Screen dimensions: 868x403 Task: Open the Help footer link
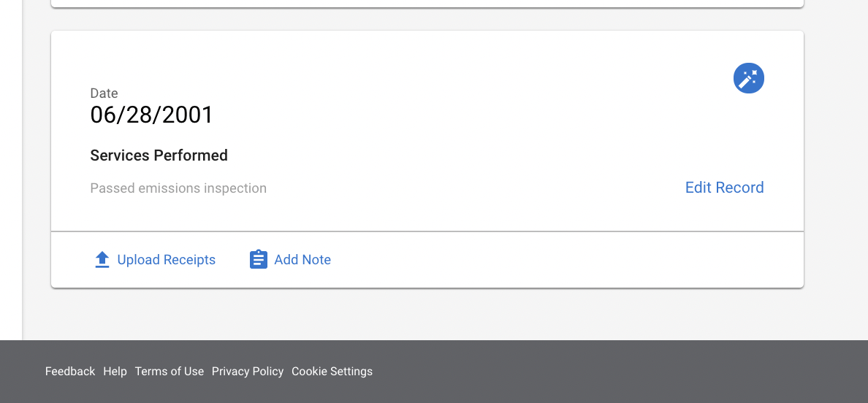115,372
